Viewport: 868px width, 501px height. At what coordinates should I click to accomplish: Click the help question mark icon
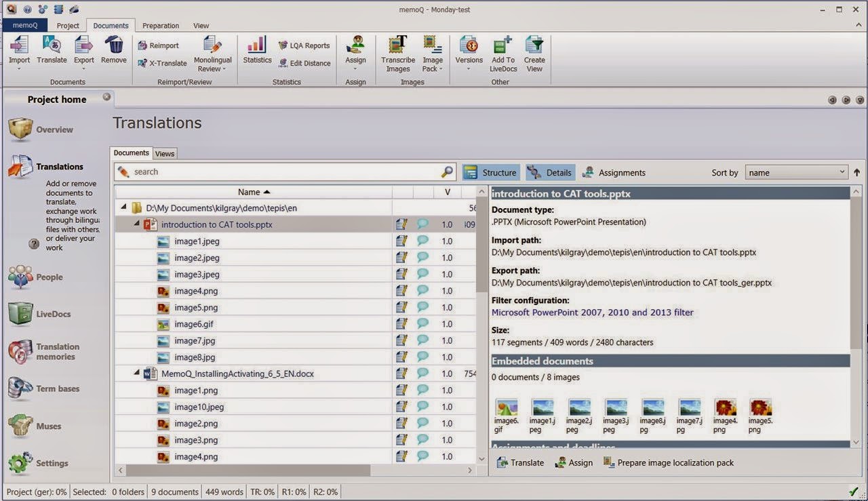click(34, 244)
